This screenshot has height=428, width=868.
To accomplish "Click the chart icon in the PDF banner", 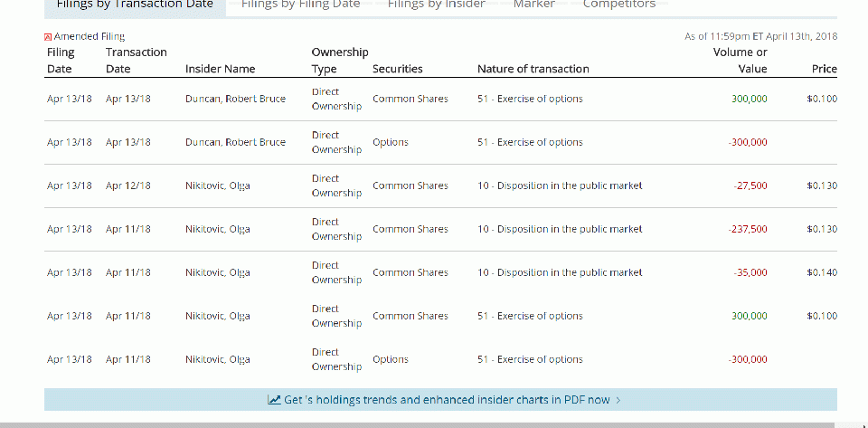I will coord(274,400).
